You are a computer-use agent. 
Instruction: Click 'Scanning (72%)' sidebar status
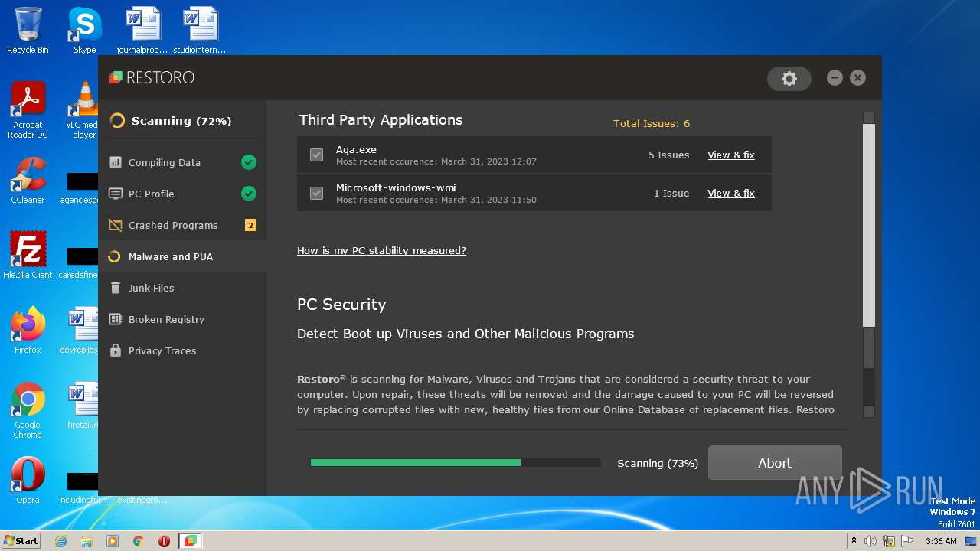(x=181, y=120)
